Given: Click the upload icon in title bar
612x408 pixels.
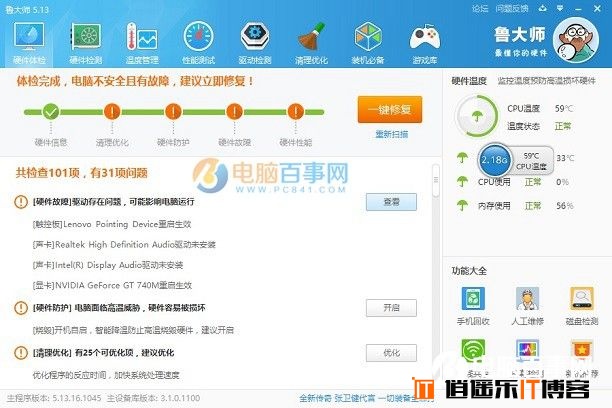Looking at the screenshot, I should (543, 8).
